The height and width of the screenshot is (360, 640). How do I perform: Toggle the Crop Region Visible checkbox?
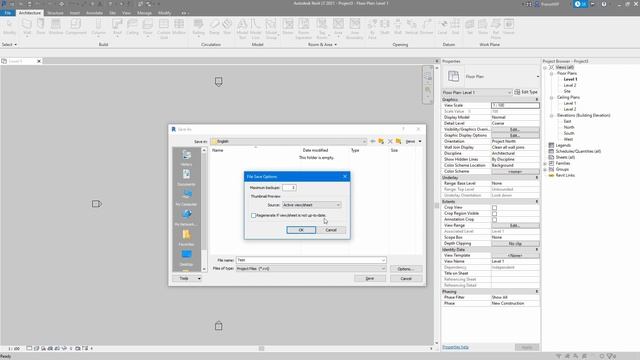coord(494,213)
